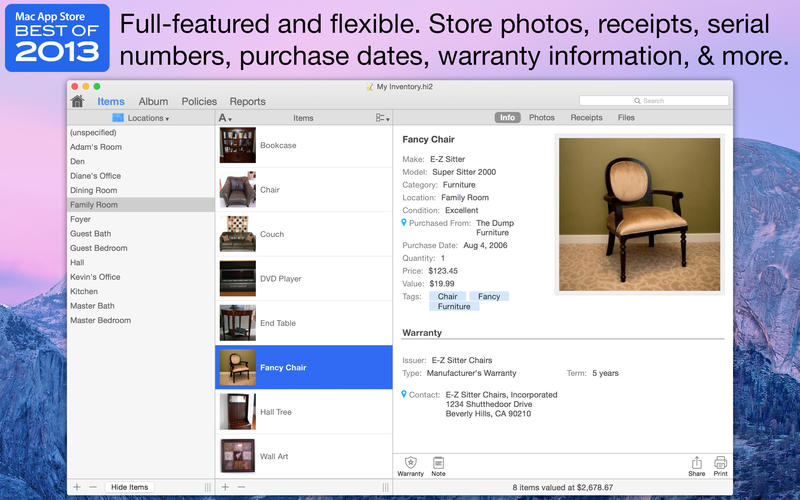This screenshot has height=500, width=800.
Task: Click the Furniture tag
Action: (454, 307)
